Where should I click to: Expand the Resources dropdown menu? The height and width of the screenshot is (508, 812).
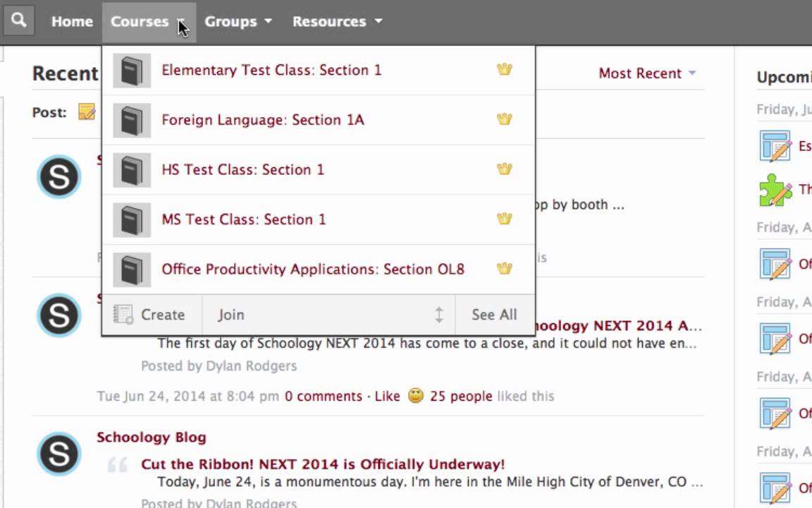point(337,21)
